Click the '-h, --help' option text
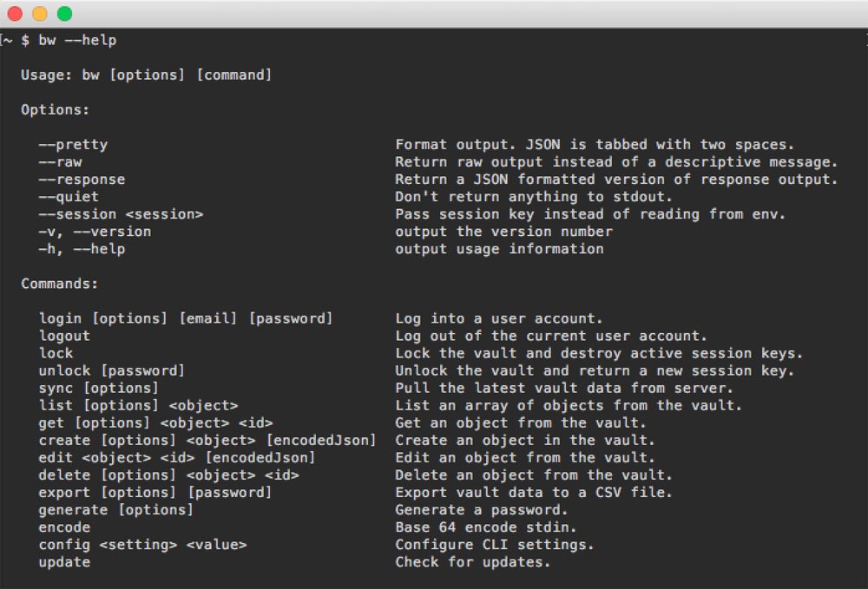Viewport: 868px width, 589px height. coord(82,249)
